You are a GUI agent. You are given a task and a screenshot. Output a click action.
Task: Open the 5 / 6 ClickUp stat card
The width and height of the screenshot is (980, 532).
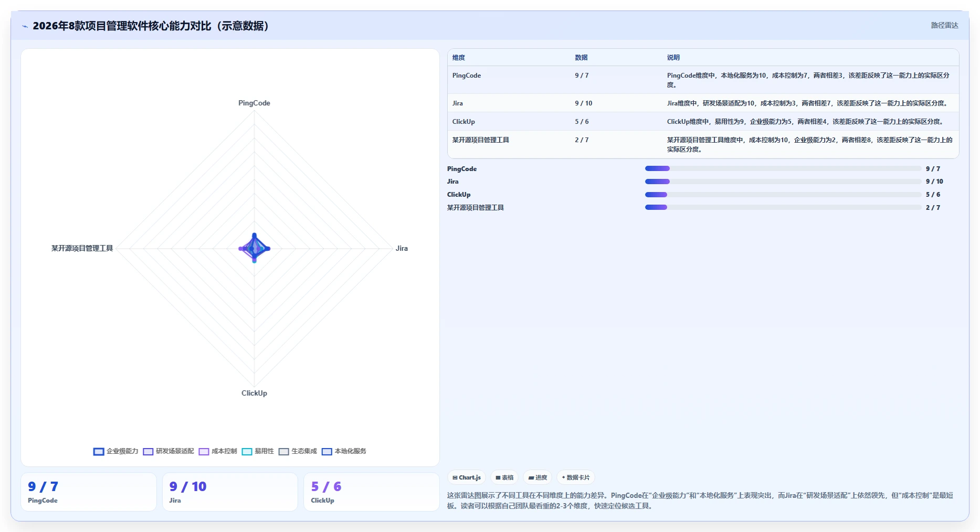tap(372, 492)
